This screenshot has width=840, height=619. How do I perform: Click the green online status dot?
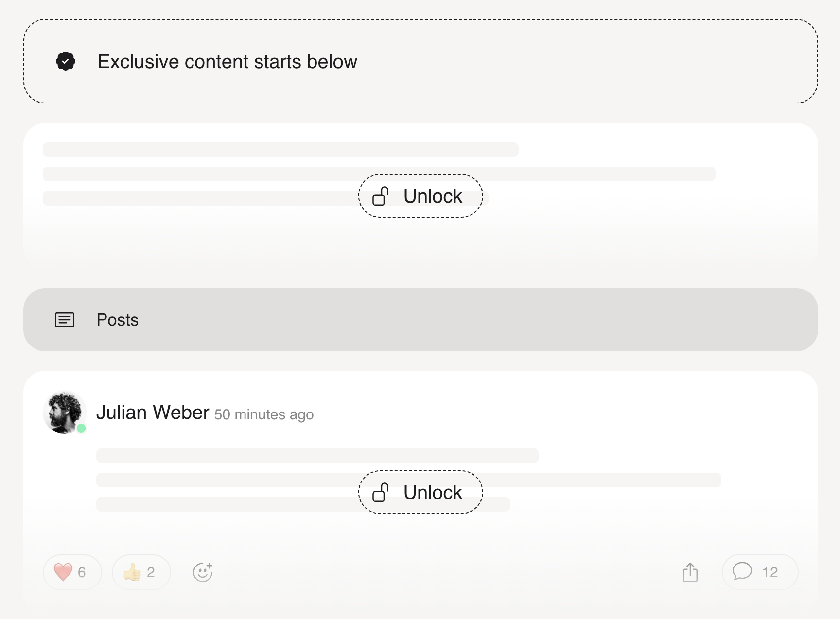(81, 428)
